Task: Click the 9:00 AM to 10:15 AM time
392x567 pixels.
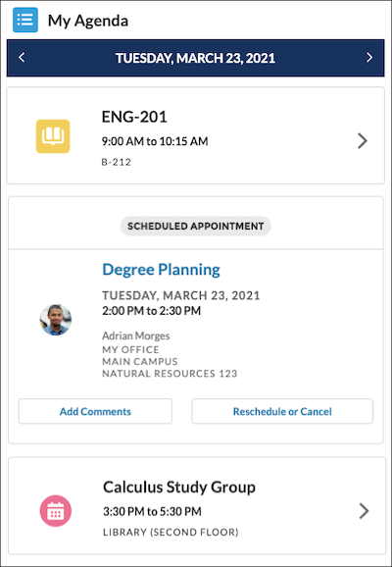Action: click(x=155, y=141)
